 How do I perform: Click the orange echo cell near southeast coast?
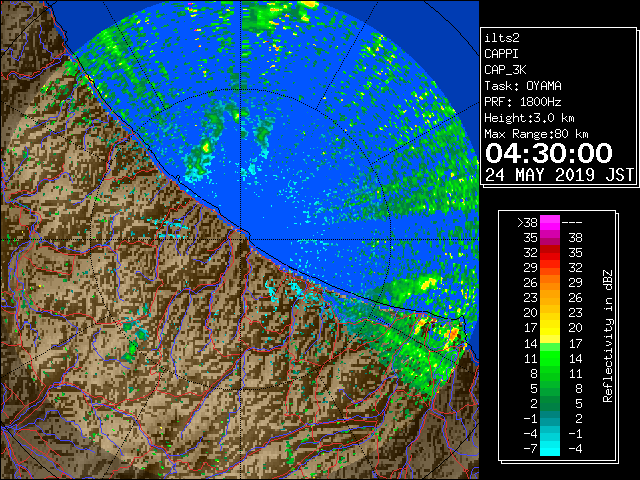pos(453,334)
